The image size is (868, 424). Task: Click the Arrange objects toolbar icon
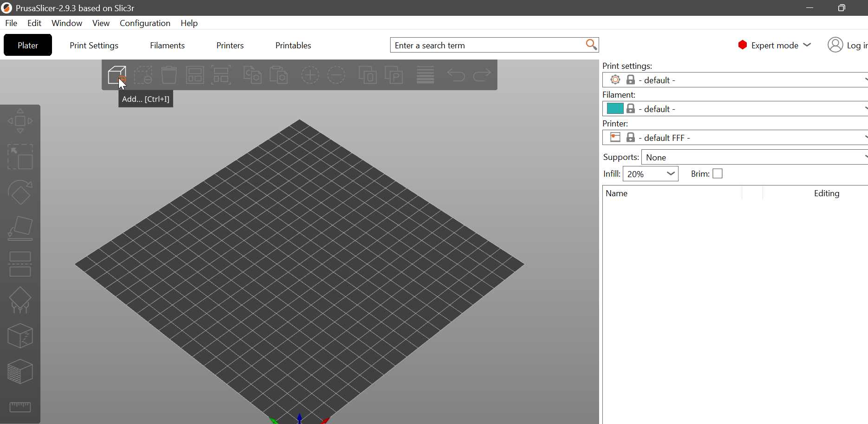(195, 75)
